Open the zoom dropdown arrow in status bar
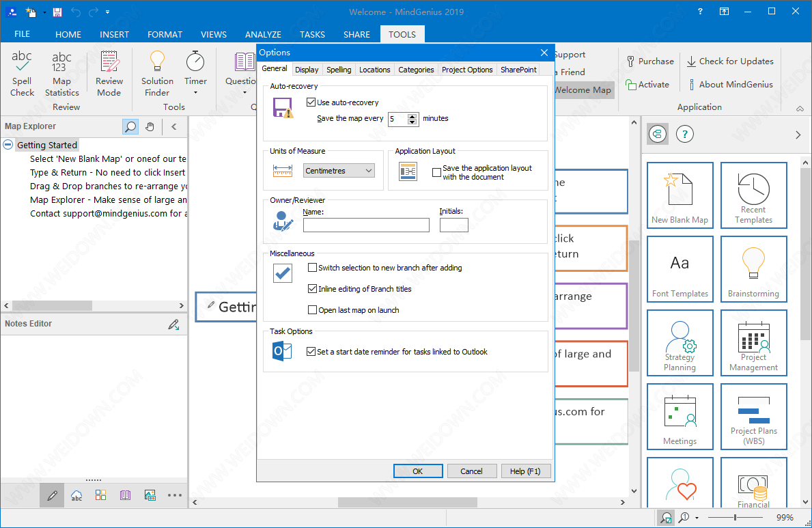This screenshot has width=812, height=528. tap(697, 518)
